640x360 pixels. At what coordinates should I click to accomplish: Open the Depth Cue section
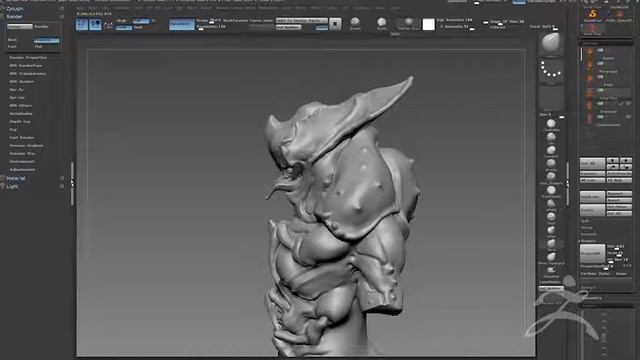click(x=20, y=122)
